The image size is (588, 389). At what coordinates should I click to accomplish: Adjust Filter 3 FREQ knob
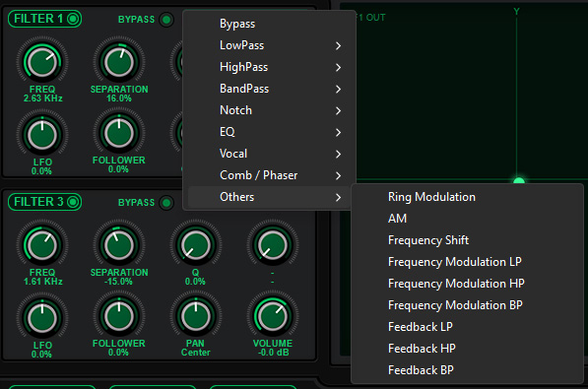click(42, 244)
